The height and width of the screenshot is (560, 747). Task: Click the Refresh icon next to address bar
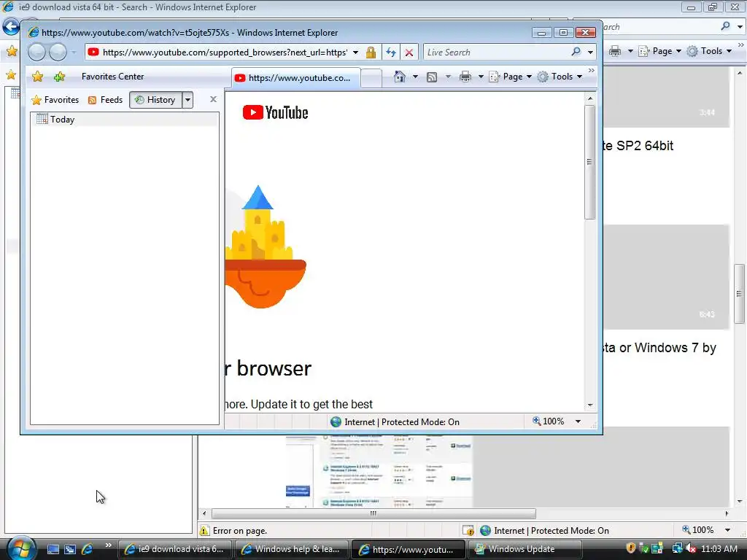tap(391, 52)
